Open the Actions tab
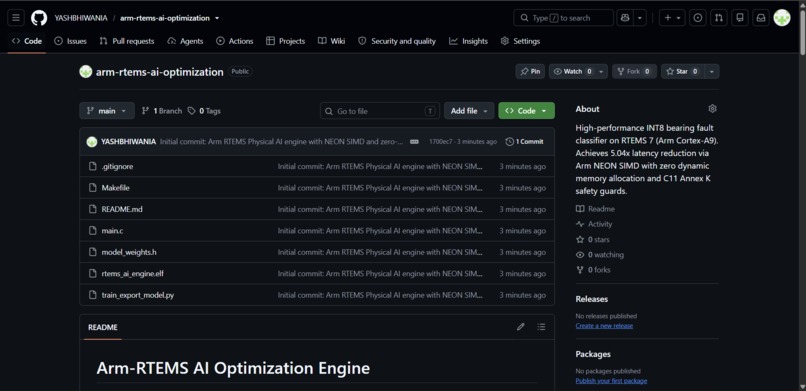The width and height of the screenshot is (806, 391). (234, 41)
